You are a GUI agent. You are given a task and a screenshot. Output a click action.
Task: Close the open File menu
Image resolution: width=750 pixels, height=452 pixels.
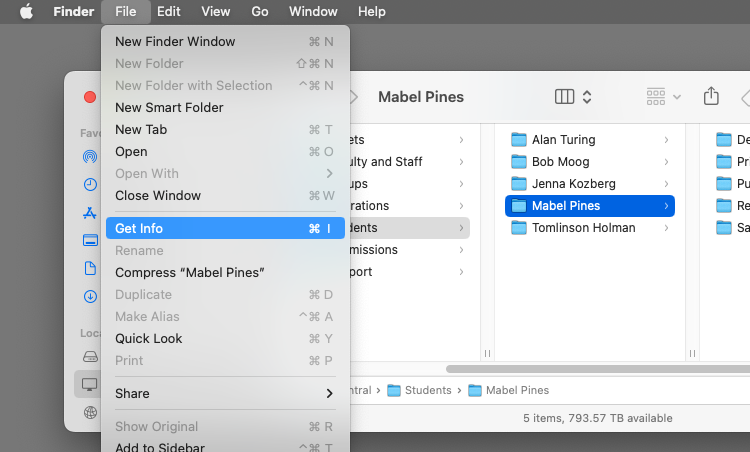[126, 11]
